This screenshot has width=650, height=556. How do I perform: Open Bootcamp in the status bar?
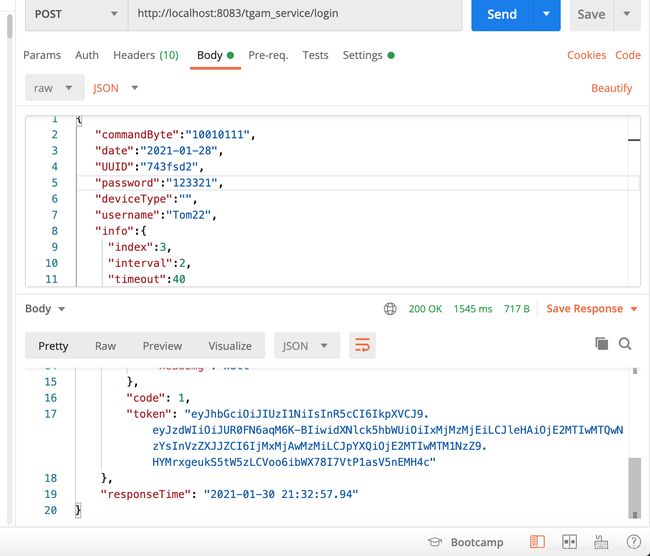466,542
